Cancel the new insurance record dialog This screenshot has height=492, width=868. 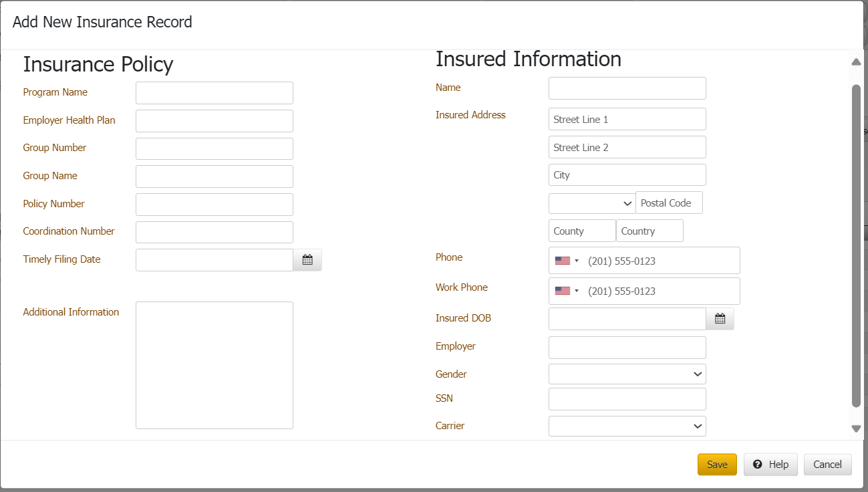click(827, 465)
